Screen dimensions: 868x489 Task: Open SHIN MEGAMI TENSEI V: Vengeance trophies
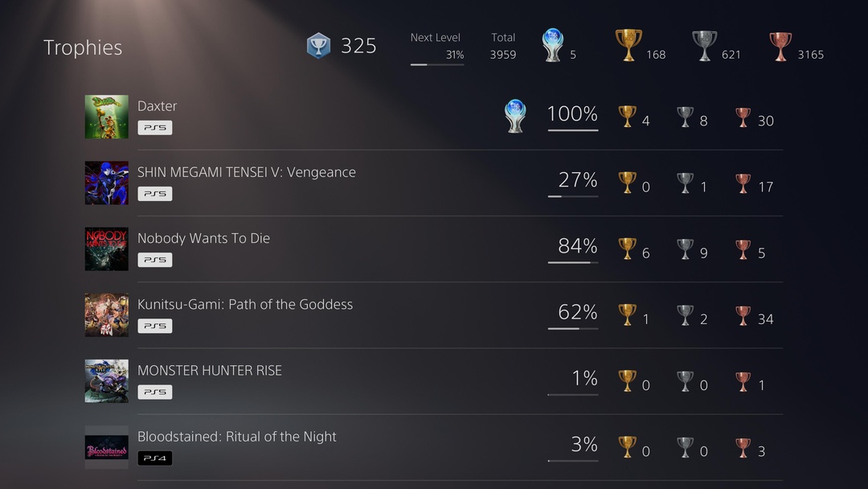[246, 172]
